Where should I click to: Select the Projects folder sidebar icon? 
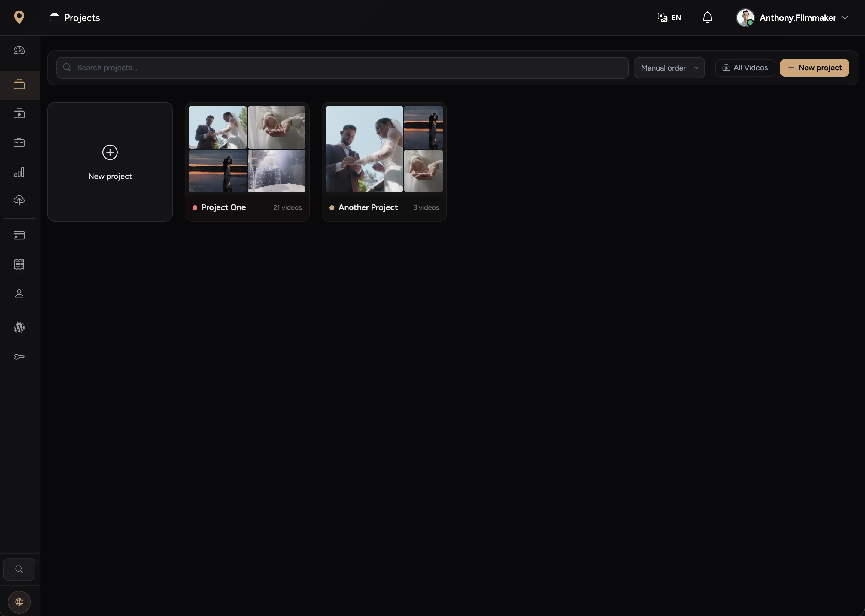point(19,84)
